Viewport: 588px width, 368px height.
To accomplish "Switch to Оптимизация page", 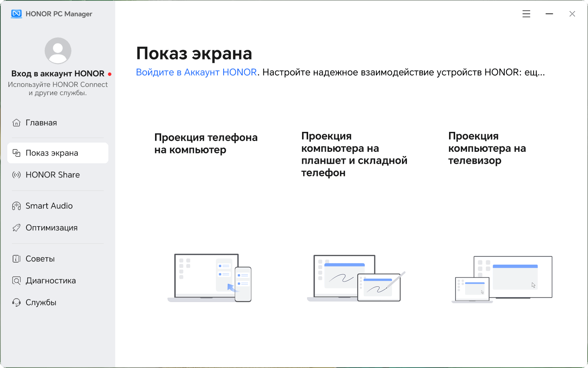I will tap(58, 228).
